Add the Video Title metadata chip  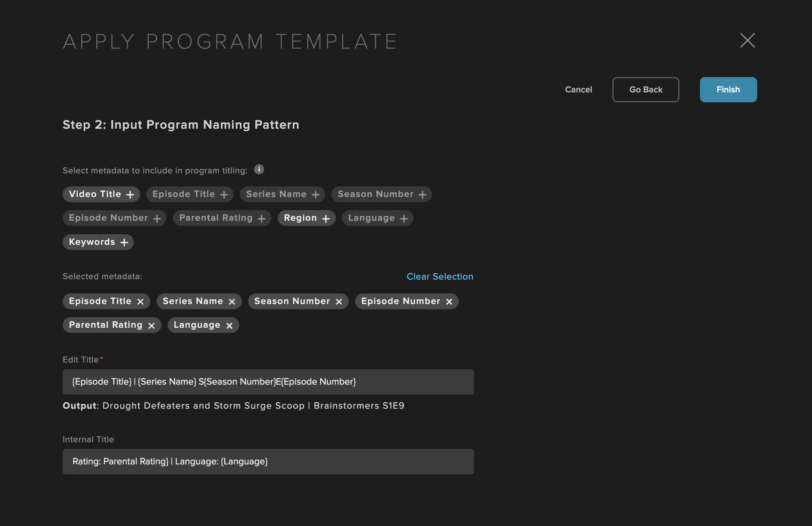pos(101,194)
